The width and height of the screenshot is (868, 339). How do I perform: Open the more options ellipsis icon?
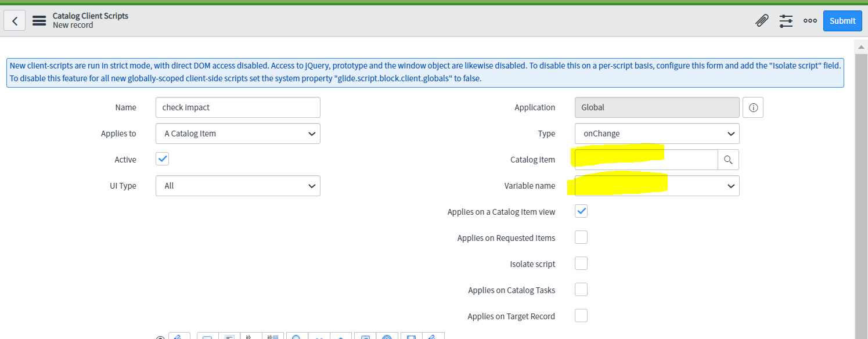pos(810,21)
